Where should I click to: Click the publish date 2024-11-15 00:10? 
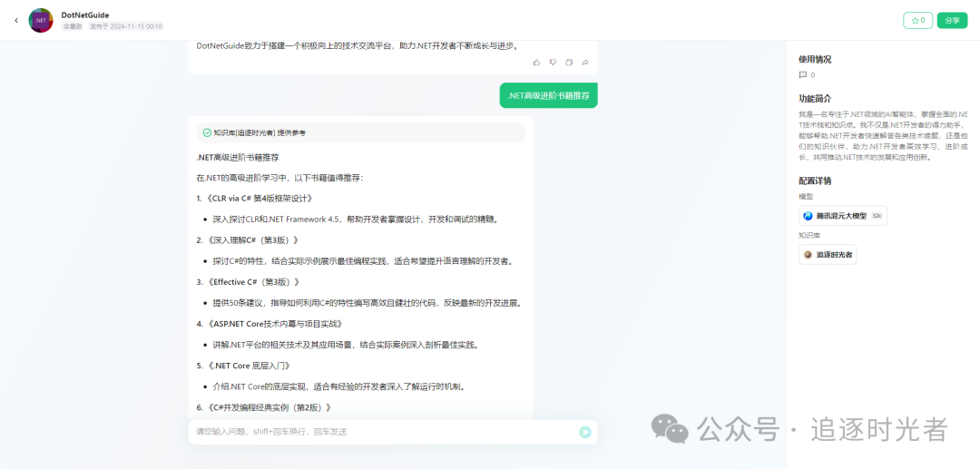pos(125,26)
